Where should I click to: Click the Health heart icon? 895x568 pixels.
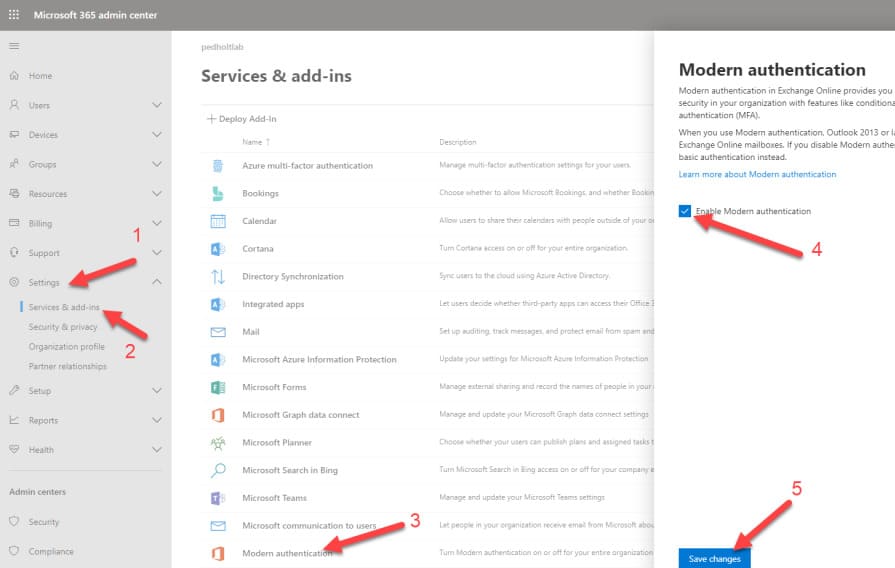pos(14,449)
